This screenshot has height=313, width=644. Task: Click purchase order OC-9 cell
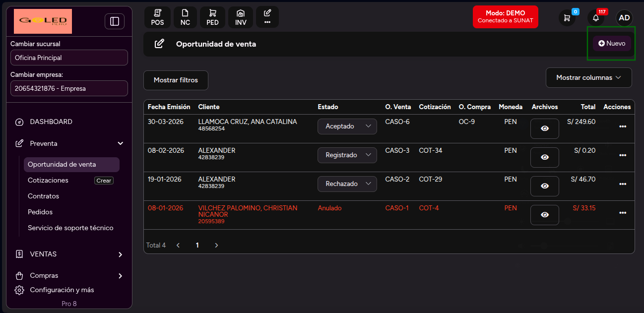[467, 122]
